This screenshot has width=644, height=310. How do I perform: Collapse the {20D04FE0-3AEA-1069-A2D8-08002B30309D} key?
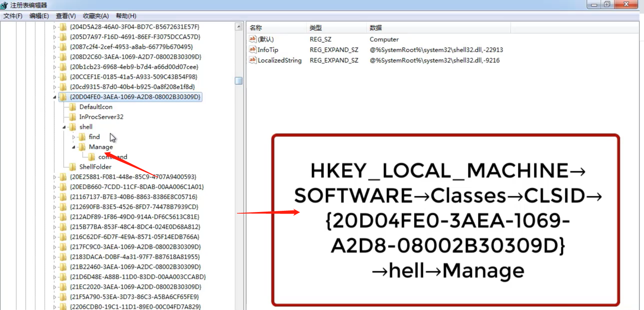tap(55, 97)
